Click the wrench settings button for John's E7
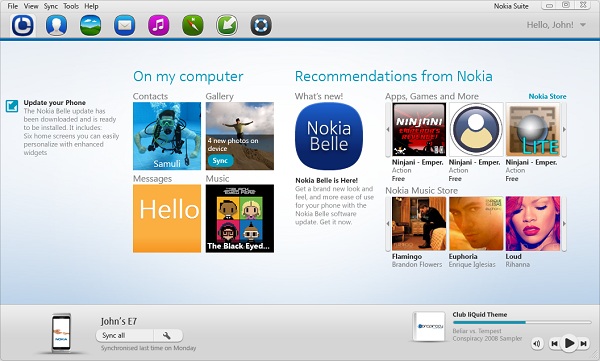The height and width of the screenshot is (361, 600). coord(167,336)
